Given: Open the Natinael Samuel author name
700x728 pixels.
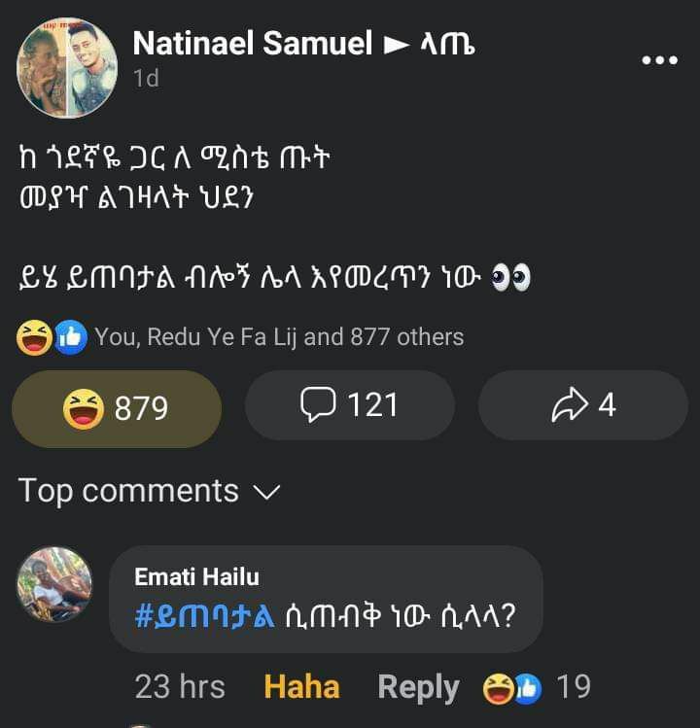Looking at the screenshot, I should click(253, 43).
